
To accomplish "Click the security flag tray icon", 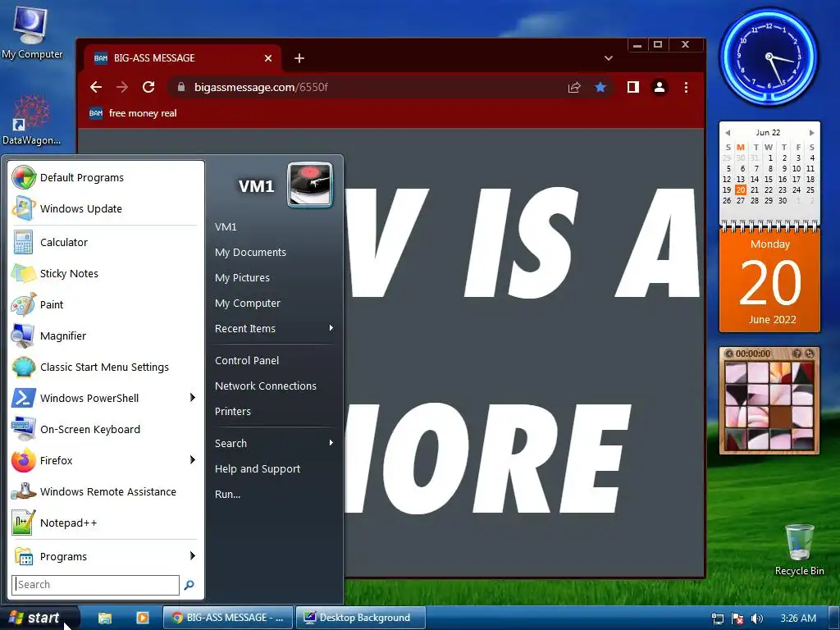I will [x=737, y=619].
